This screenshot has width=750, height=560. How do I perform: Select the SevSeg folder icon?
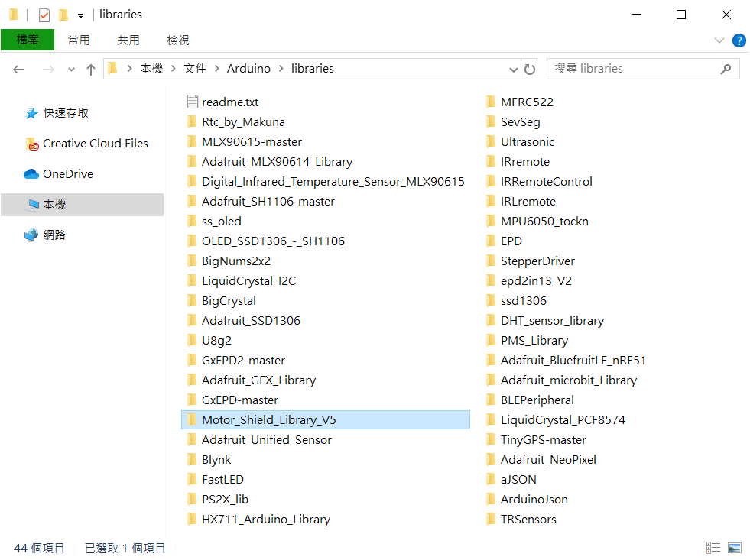[491, 121]
